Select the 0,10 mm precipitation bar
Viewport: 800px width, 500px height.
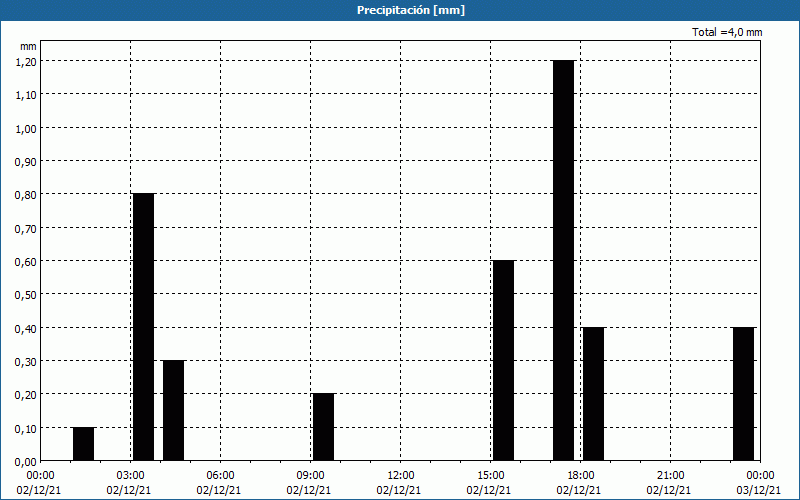(83, 444)
